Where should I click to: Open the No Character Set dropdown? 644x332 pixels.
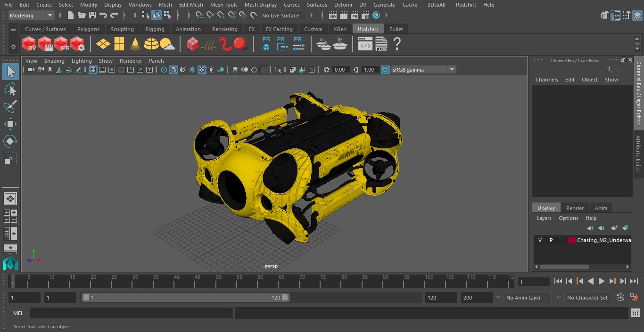pyautogui.click(x=587, y=298)
